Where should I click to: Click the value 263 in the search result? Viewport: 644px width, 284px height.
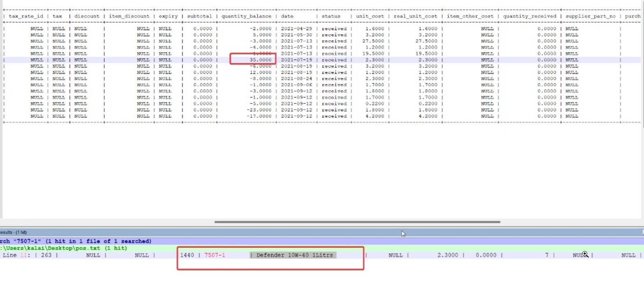pyautogui.click(x=46, y=255)
